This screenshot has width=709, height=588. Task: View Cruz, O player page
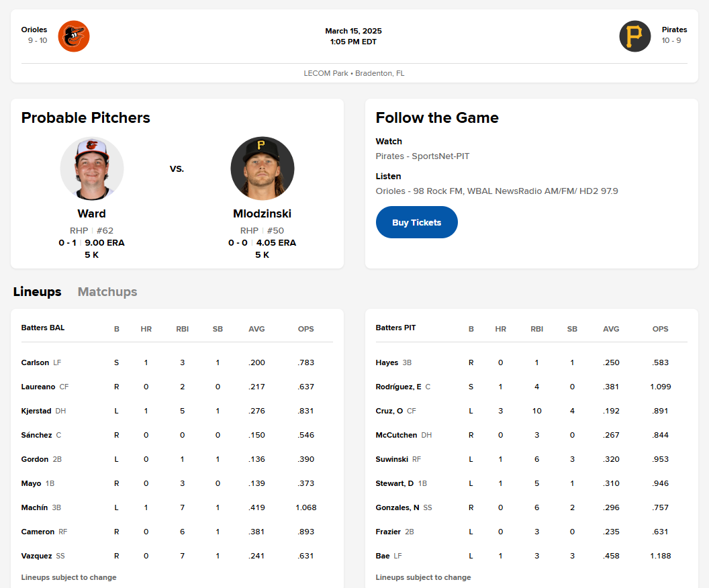point(389,411)
